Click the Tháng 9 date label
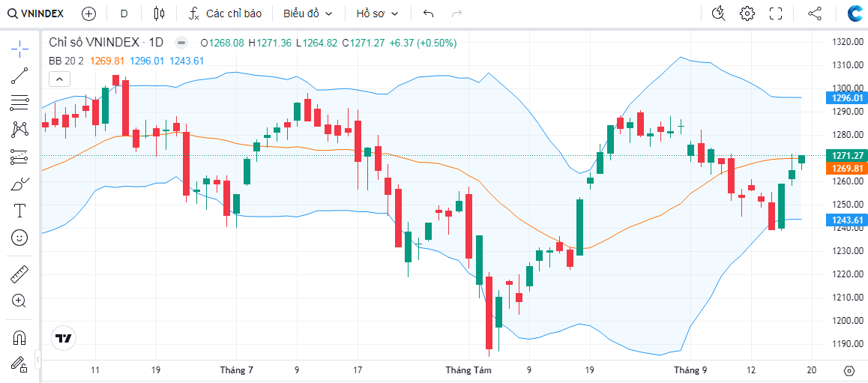868x383 pixels. (x=690, y=370)
